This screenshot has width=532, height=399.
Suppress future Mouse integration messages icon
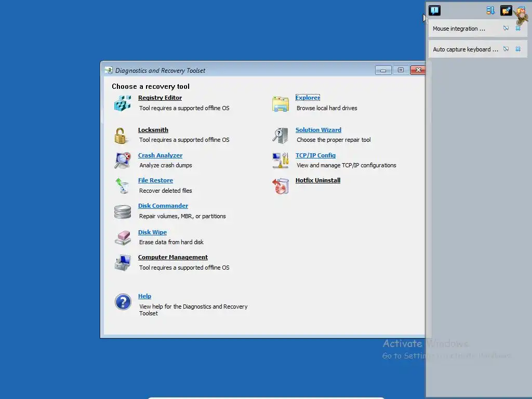[x=506, y=29]
